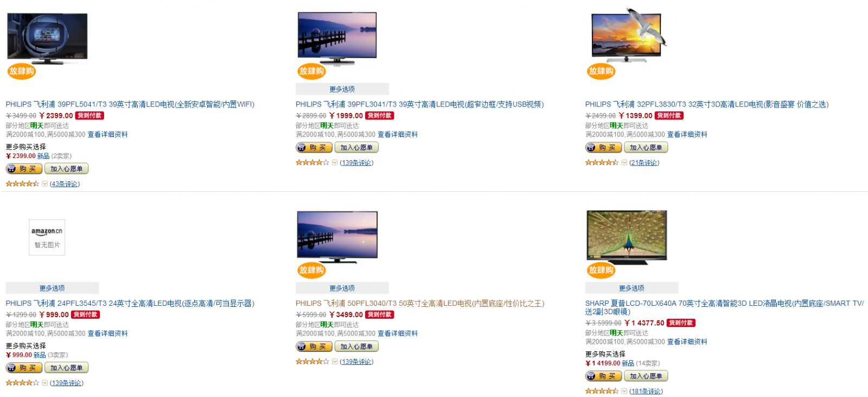
Task: Click 货到付款 badge for Philips 24PFL3545/T3
Action: tap(86, 315)
